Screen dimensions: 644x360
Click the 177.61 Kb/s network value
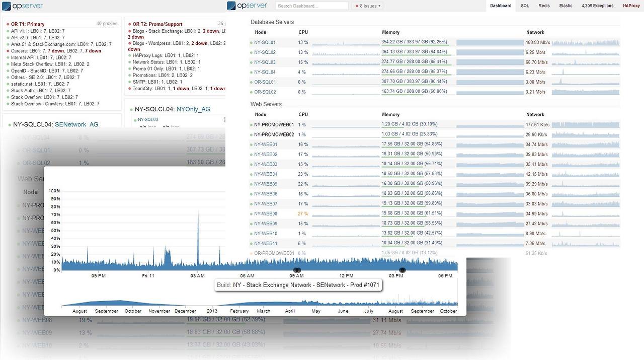(x=538, y=124)
